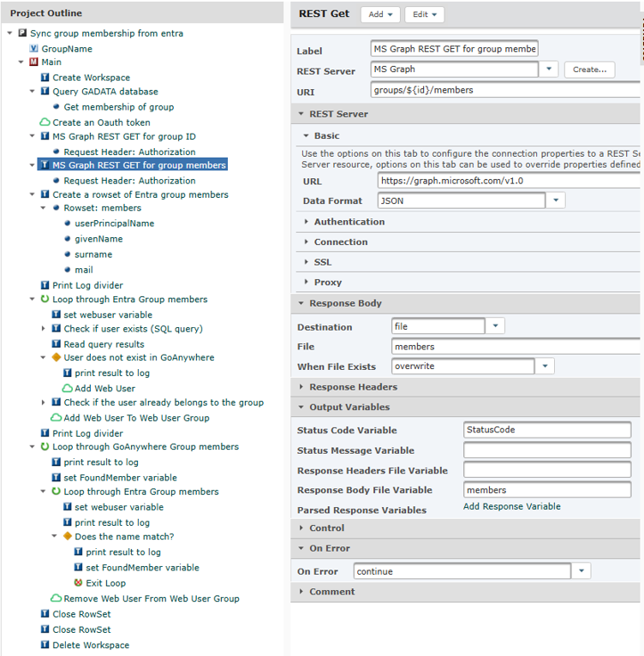Click the cloud icon for Add Web User To Web User Group
Viewport: 644px width, 656px height.
(x=56, y=418)
